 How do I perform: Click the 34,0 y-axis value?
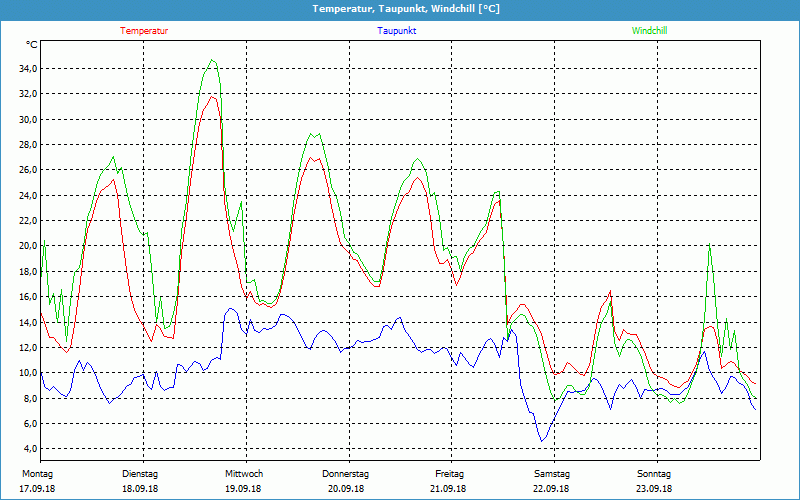coord(29,69)
